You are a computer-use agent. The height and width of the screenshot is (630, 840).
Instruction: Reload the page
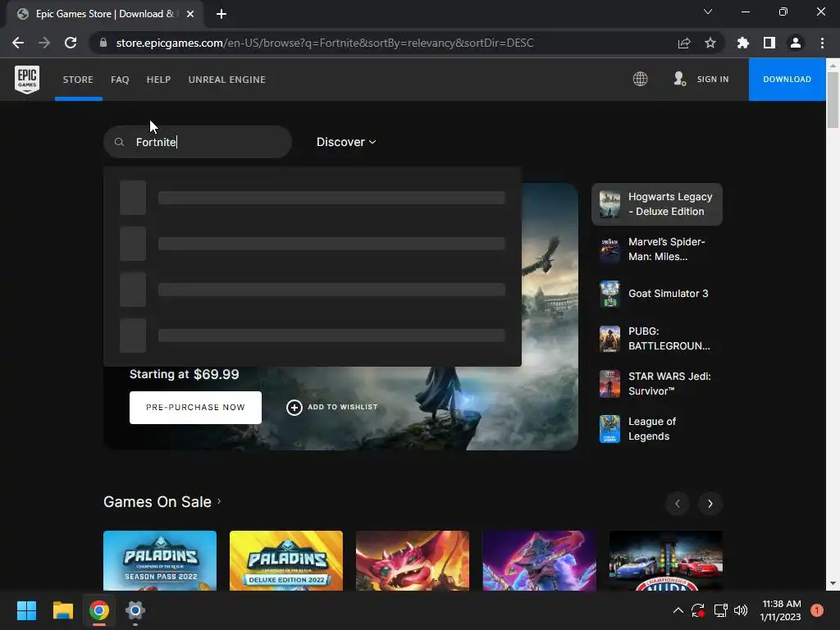(x=71, y=43)
